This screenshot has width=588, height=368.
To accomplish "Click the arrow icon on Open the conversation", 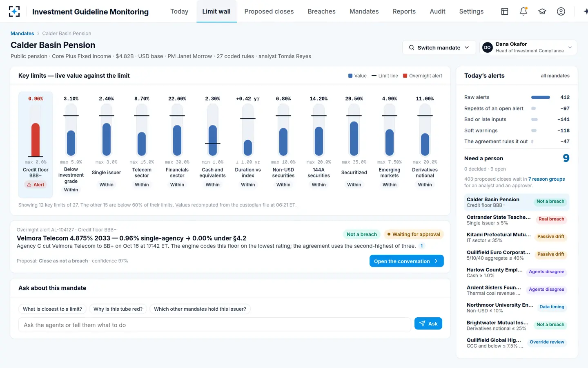I will (x=436, y=261).
